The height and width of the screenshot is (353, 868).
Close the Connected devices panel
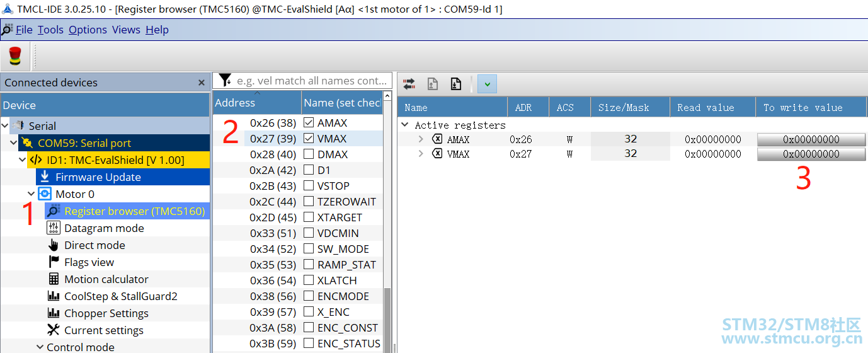(x=202, y=83)
